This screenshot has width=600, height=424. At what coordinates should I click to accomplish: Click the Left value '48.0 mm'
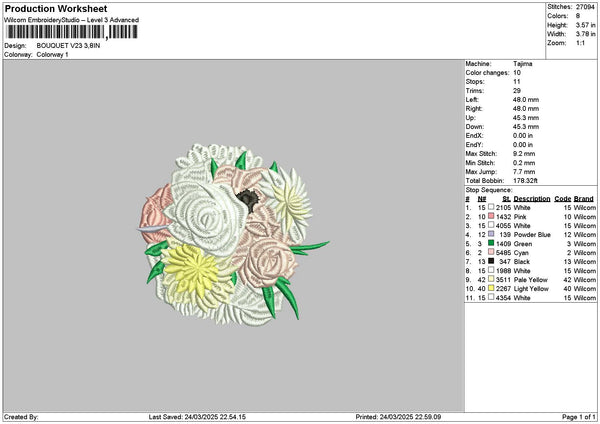coord(526,100)
